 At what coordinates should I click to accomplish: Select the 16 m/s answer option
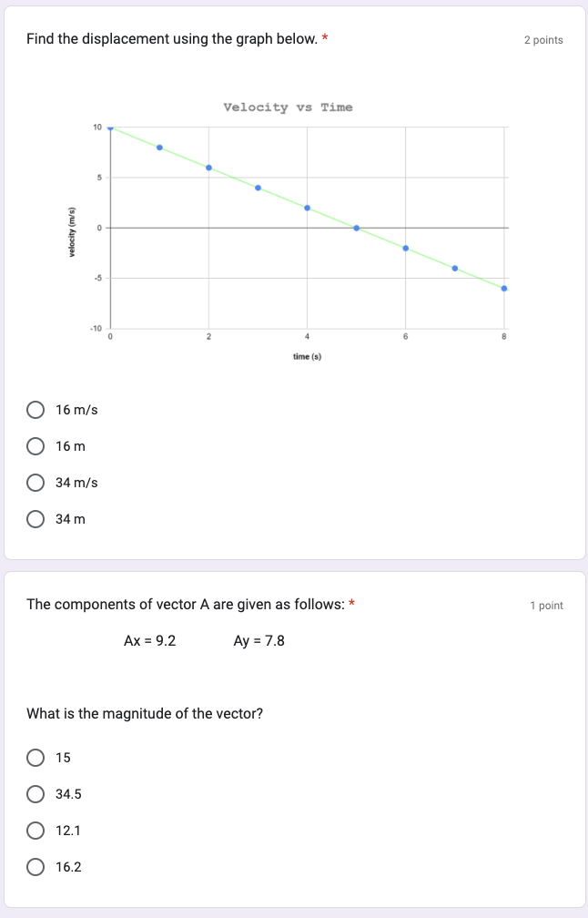[x=35, y=409]
